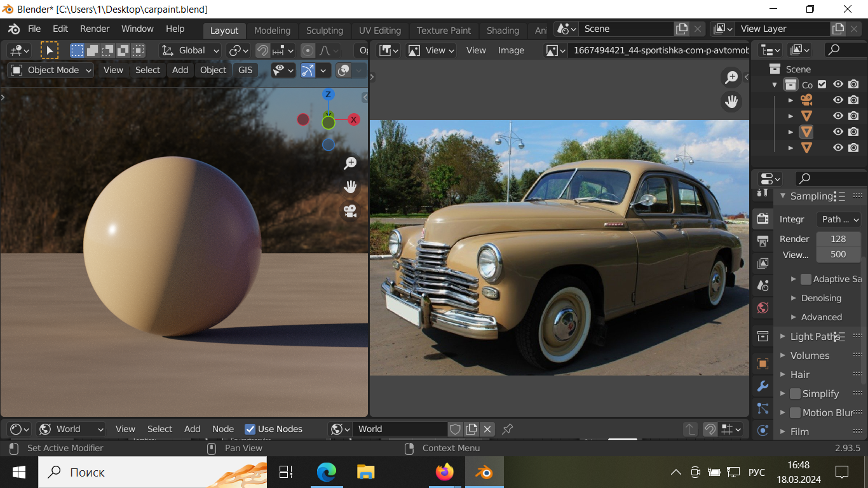Uncheck the Use Nodes checkbox
Viewport: 868px width, 488px height.
(x=250, y=429)
